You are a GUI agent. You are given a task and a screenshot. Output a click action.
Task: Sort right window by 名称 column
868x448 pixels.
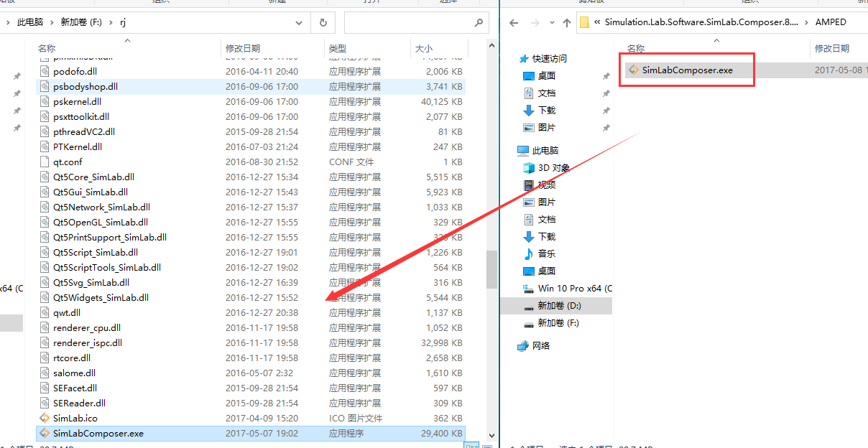click(636, 48)
